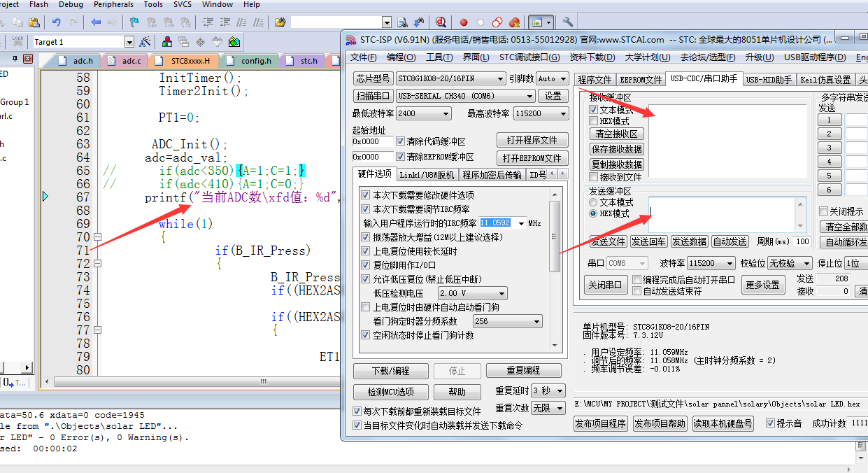The width and height of the screenshot is (868, 473).
Task: Click the Navigate Backward blue arrow
Action: 96,22
